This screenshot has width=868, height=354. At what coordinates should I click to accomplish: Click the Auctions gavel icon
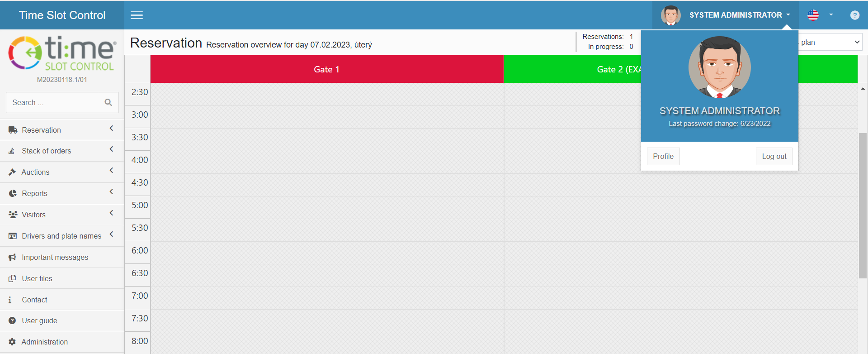click(x=12, y=172)
